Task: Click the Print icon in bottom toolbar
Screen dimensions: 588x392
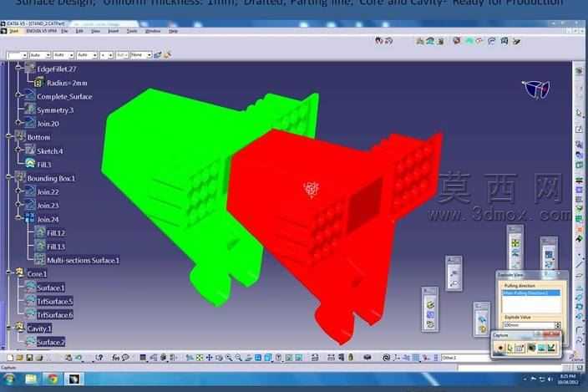Action: (x=39, y=358)
